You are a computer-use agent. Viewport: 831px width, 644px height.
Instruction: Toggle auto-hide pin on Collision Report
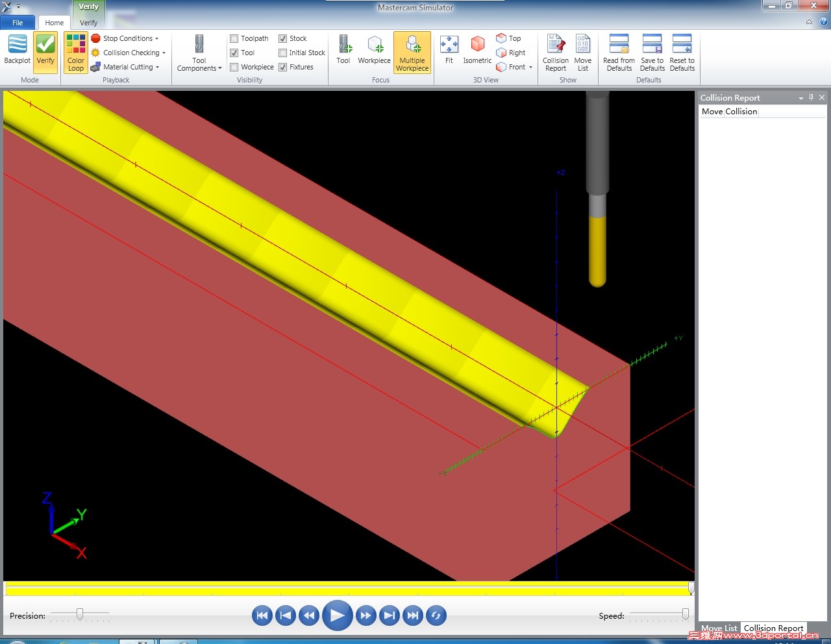[x=812, y=97]
